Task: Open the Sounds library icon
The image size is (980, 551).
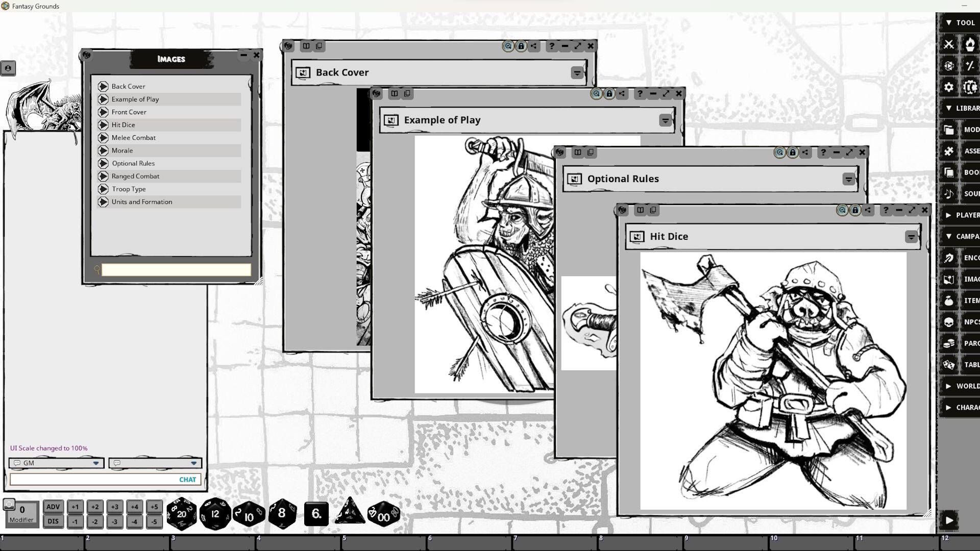Action: 949,194
